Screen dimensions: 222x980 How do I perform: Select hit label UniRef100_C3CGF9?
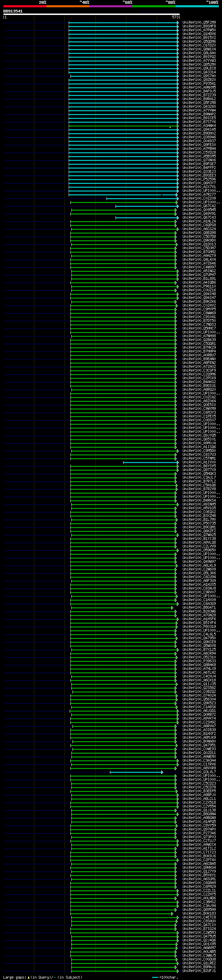pos(199,371)
